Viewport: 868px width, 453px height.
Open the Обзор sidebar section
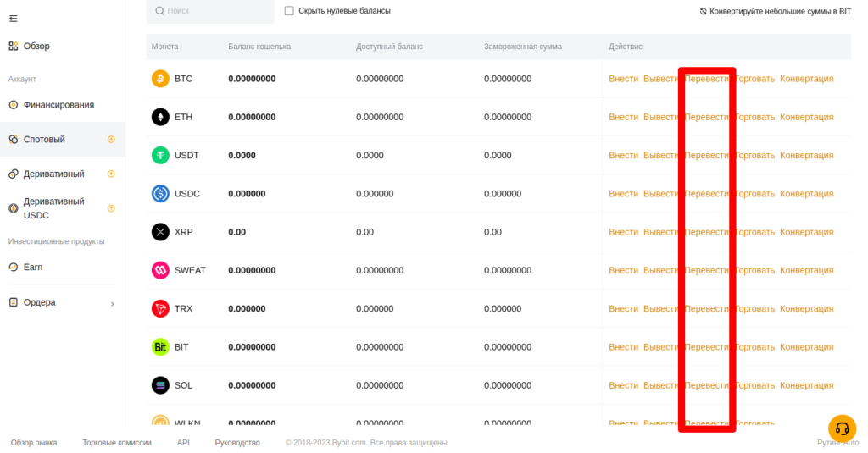coord(36,46)
